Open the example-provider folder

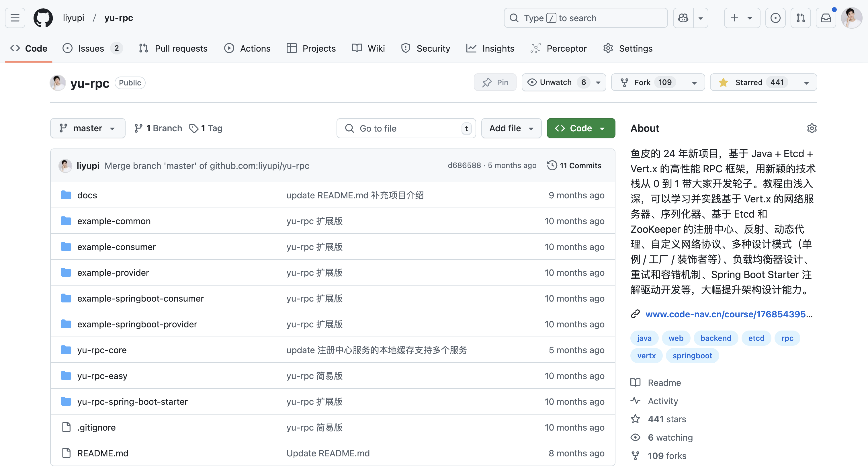click(113, 273)
